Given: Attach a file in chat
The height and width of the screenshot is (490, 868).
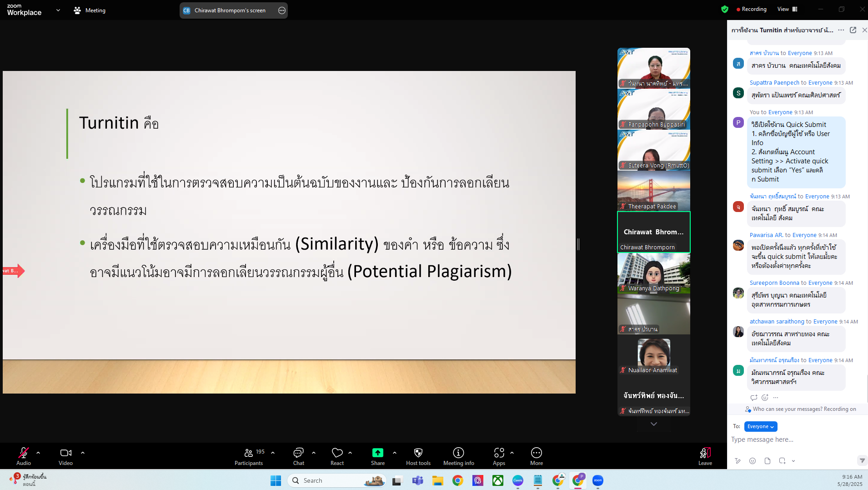Looking at the screenshot, I should tap(768, 461).
